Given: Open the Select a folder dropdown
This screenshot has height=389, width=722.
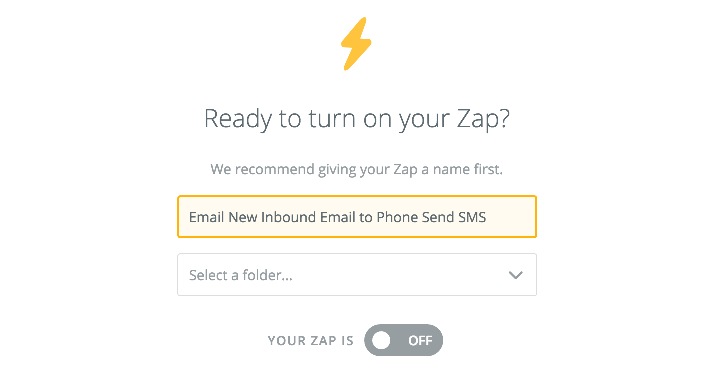Looking at the screenshot, I should (357, 274).
